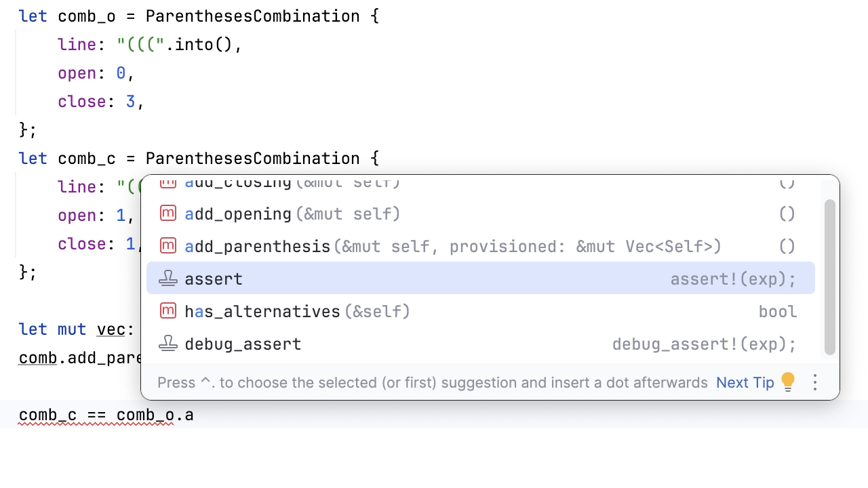Click the method icon beside add_parenthesis
Screen dimensions: 868x488
click(x=168, y=245)
